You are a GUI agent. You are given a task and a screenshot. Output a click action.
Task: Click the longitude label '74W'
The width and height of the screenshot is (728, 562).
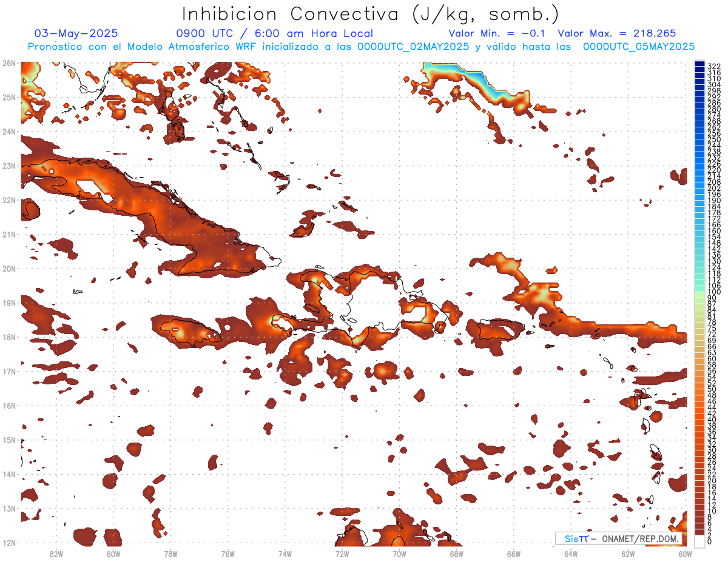pyautogui.click(x=285, y=553)
